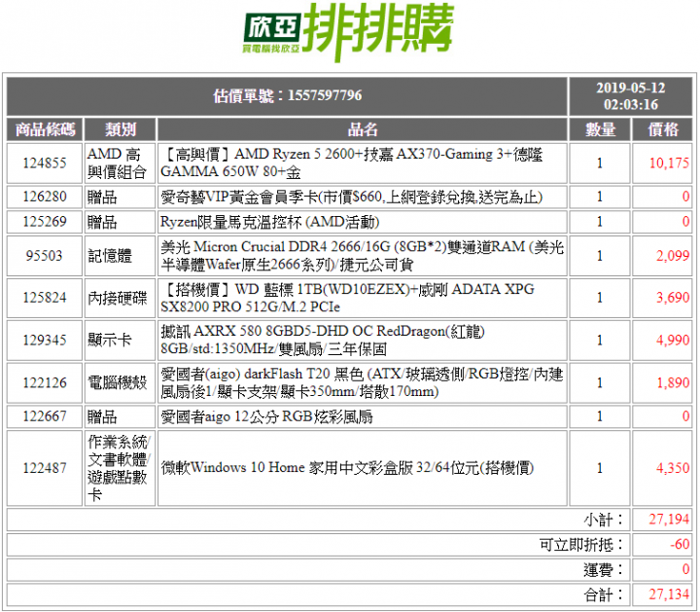
Task: Click the 微軟Windows 10 Home product name
Action: [x=347, y=468]
